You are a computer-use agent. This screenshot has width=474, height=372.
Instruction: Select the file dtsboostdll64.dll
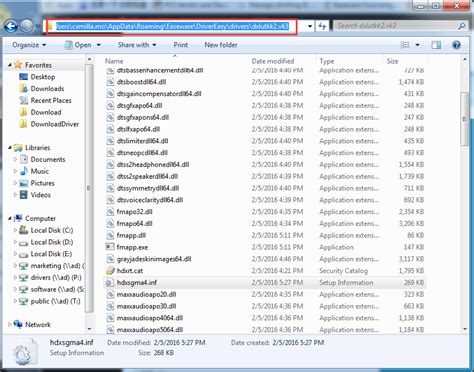click(x=141, y=82)
